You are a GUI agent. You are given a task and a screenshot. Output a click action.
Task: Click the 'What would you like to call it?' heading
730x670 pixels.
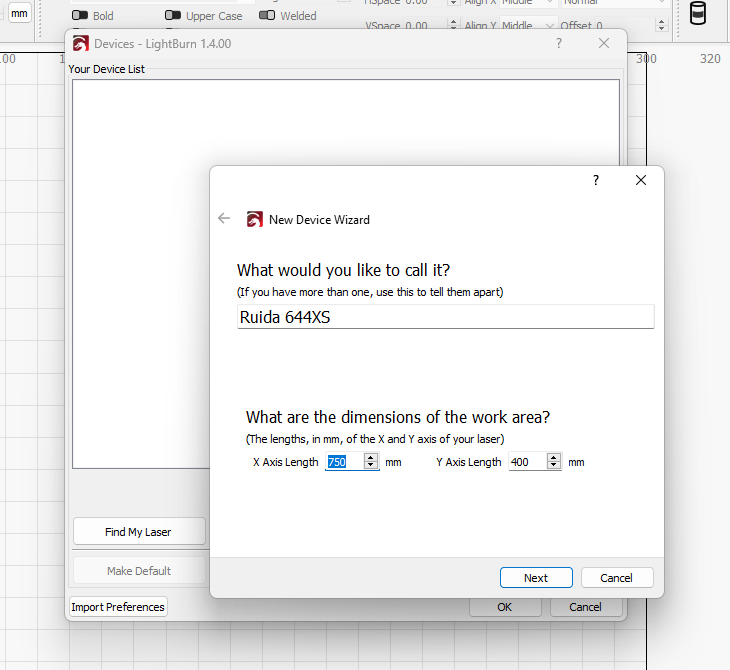tap(344, 270)
